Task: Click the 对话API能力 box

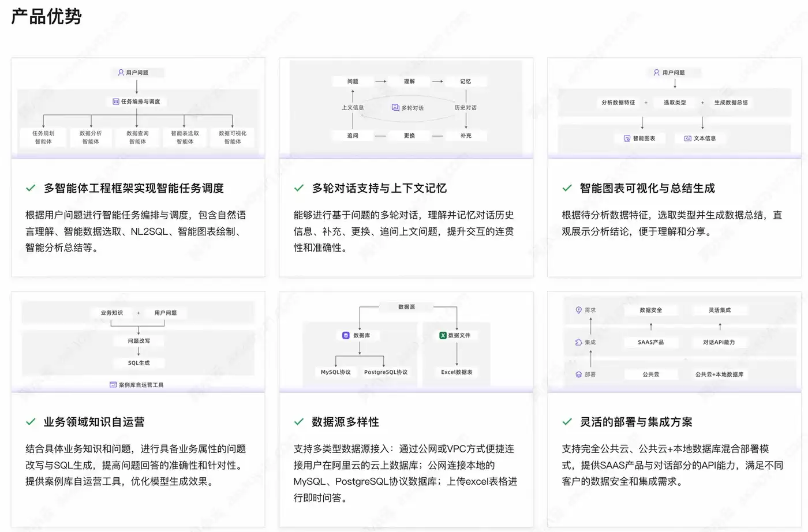Action: 720,342
